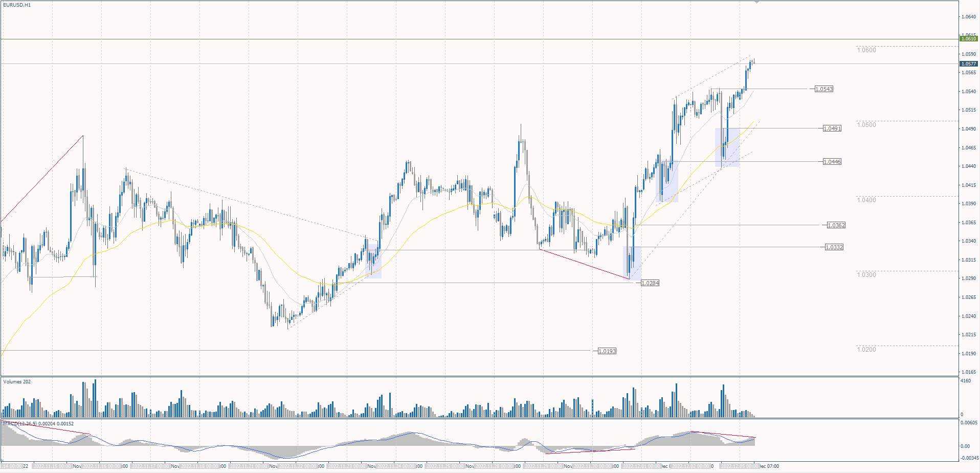The image size is (980, 473).
Task: Click 1.0415 on the price scale
Action: [x=968, y=185]
